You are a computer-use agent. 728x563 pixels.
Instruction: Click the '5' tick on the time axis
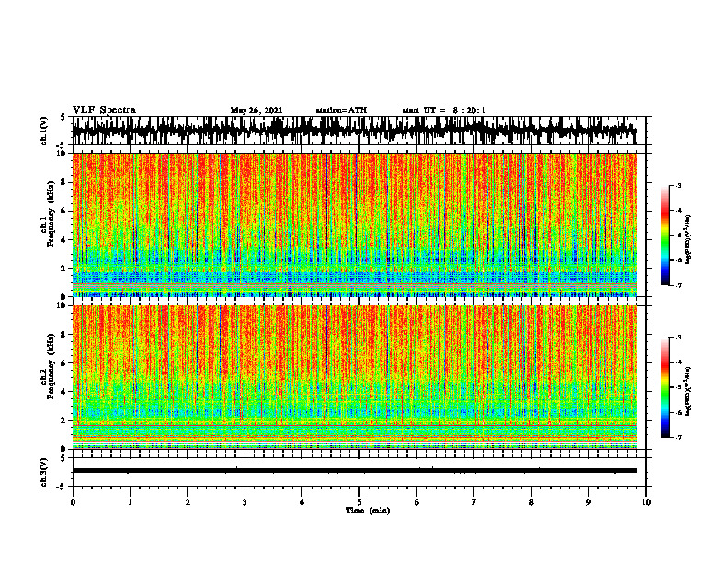tap(359, 502)
